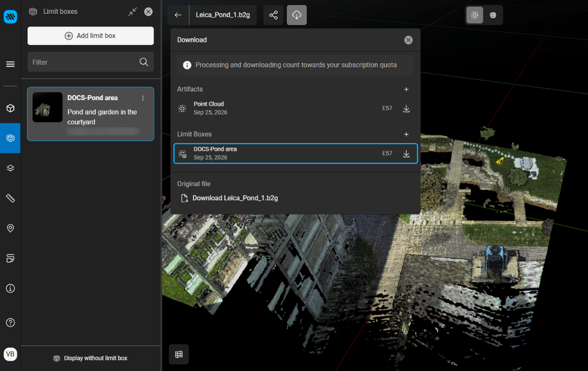This screenshot has height=371, width=588.
Task: Select the Point Cloud artifact row
Action: tap(296, 108)
